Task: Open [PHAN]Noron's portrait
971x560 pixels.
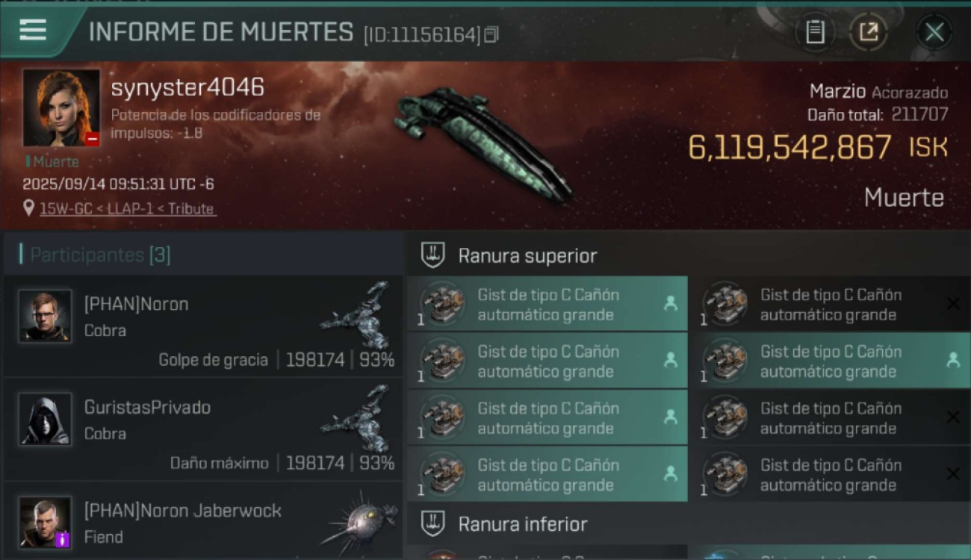Action: click(46, 316)
